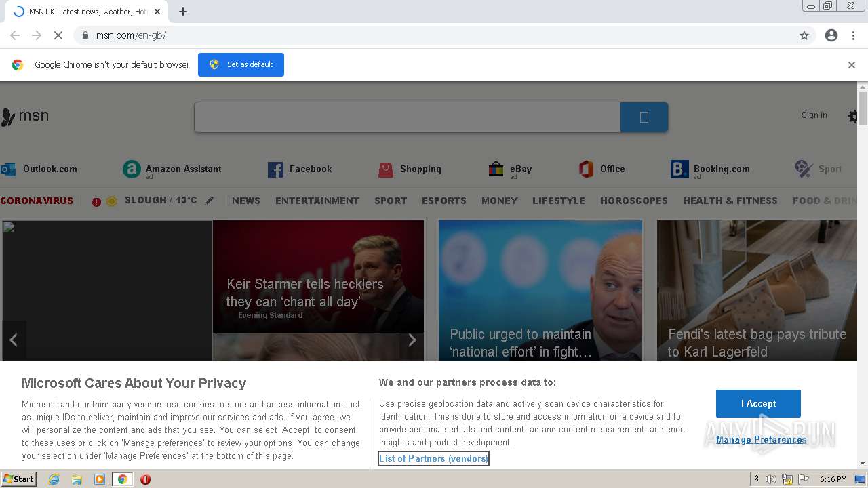Click the sunny weather icon

(x=112, y=201)
